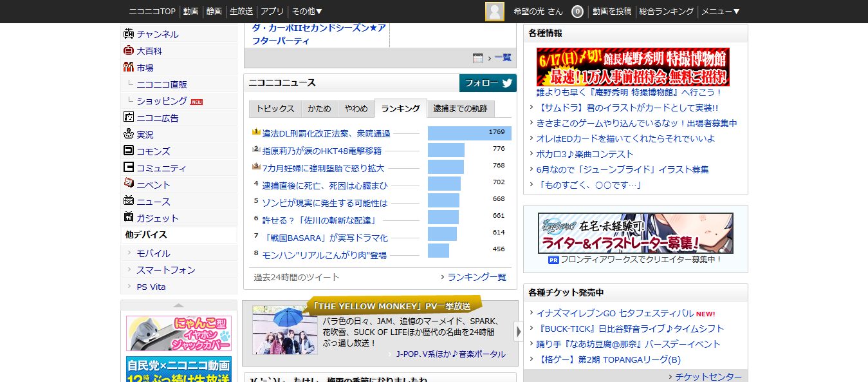
Task: Switch to the トピックス tab
Action: [x=275, y=109]
